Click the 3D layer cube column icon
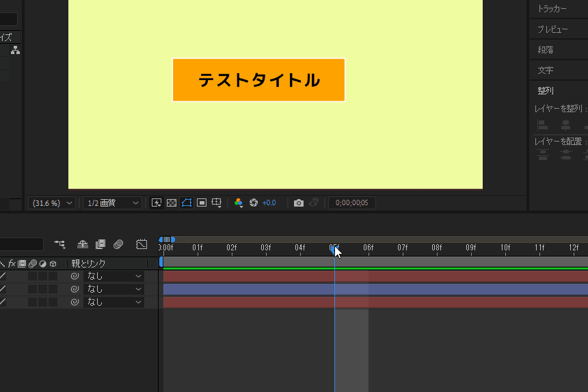This screenshot has height=392, width=588. pyautogui.click(x=53, y=263)
